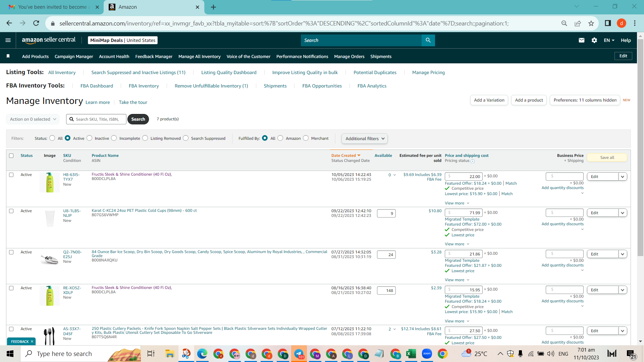The height and width of the screenshot is (362, 644).
Task: Open the FBA Dashboard link
Action: click(x=97, y=86)
